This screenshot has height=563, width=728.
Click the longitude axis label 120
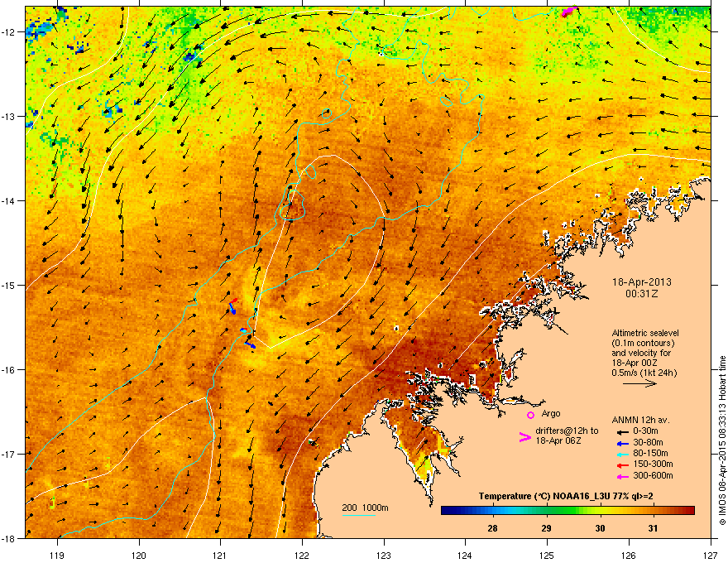139,555
